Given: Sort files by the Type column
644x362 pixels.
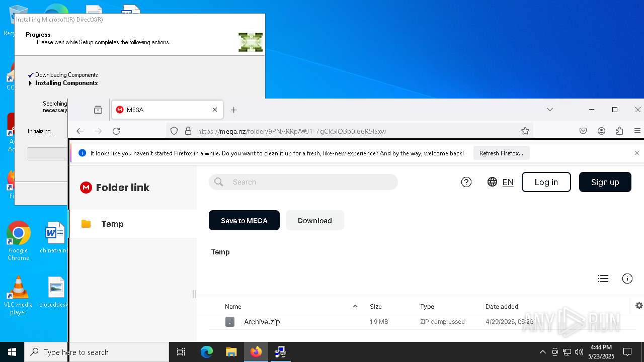Looking at the screenshot, I should (x=427, y=306).
